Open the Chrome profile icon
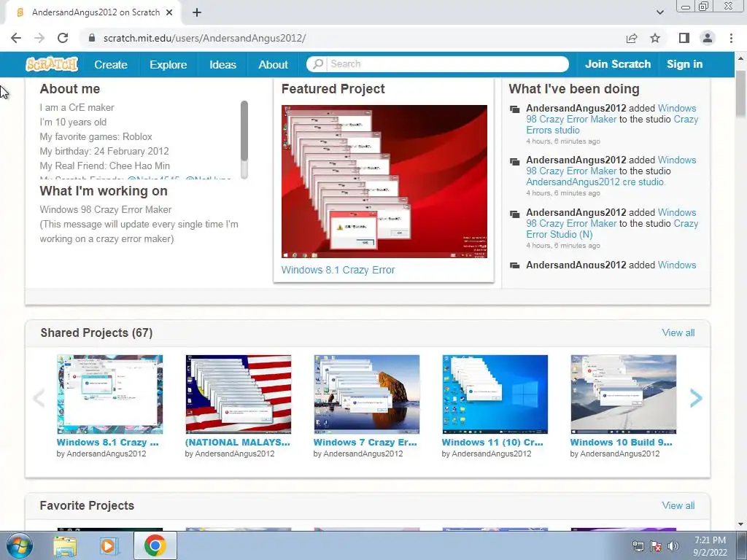The width and height of the screenshot is (747, 560). 708,38
